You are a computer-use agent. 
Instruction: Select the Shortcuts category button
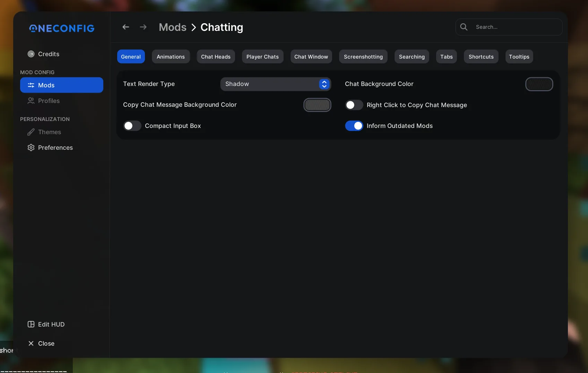pyautogui.click(x=481, y=57)
